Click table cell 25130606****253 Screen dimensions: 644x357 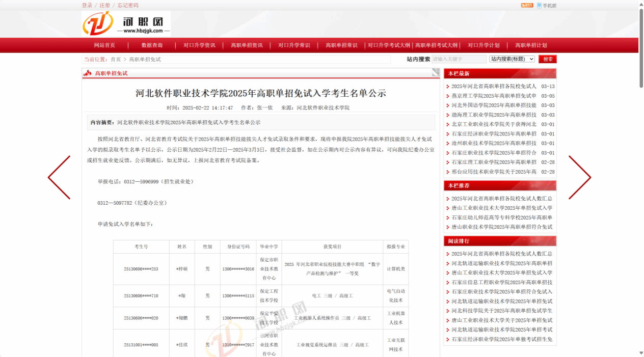point(141,269)
